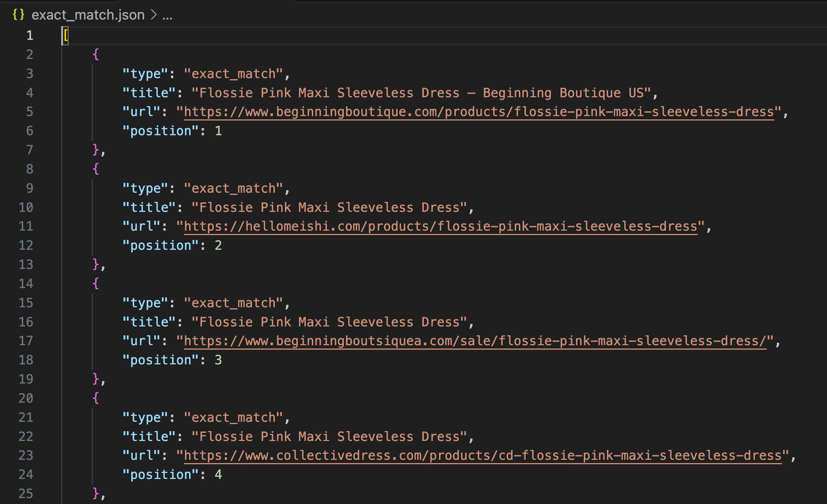Click line number 1 in the gutter
The image size is (827, 504).
coord(30,36)
